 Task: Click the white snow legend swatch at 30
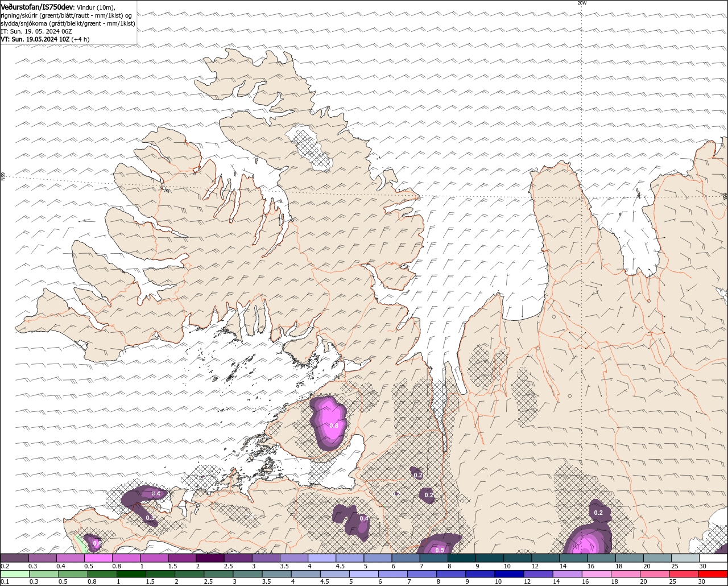pyautogui.click(x=714, y=558)
